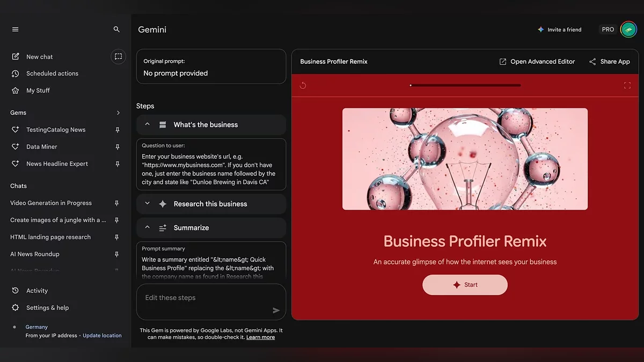Open the TestingCatalog News gem
Viewport: 644px width, 362px height.
tap(56, 130)
